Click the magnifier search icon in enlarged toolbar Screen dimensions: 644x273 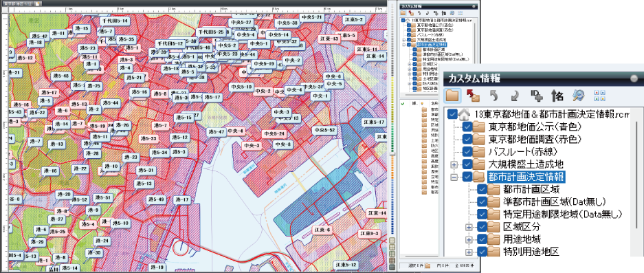(x=579, y=96)
